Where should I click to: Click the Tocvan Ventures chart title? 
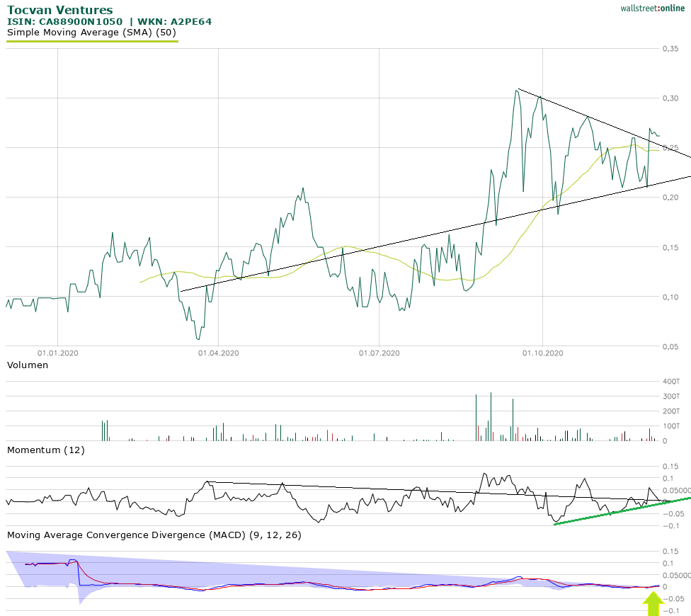point(60,10)
